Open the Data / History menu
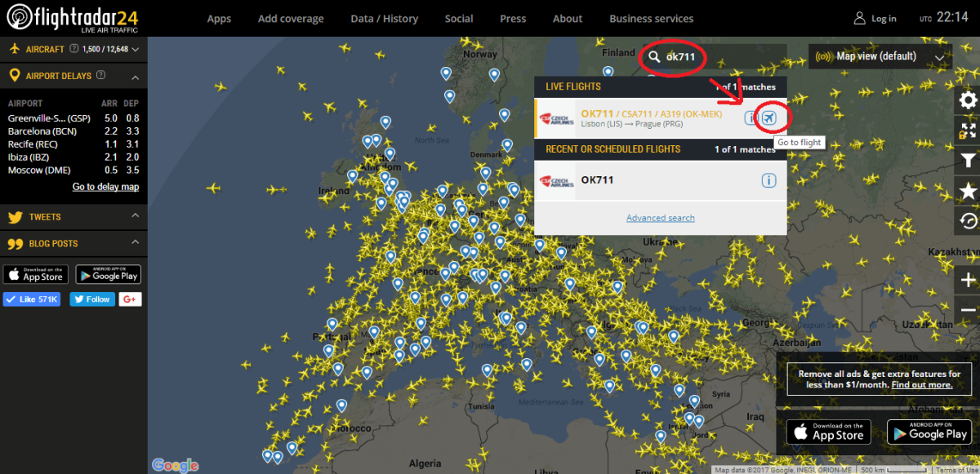980x474 pixels. click(x=384, y=19)
